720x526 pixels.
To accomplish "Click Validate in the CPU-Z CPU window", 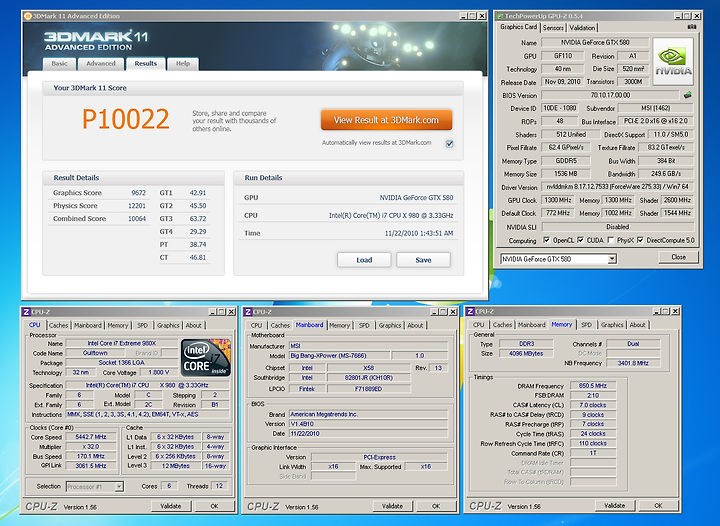I will 170,506.
